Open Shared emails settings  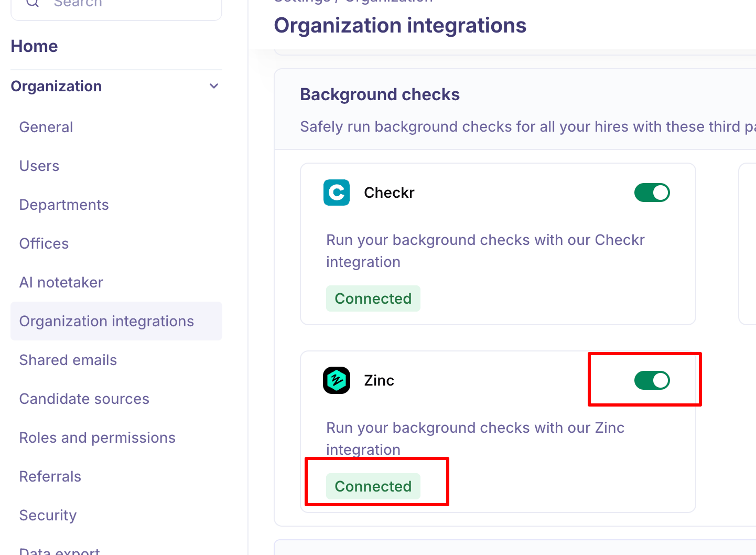click(x=68, y=360)
